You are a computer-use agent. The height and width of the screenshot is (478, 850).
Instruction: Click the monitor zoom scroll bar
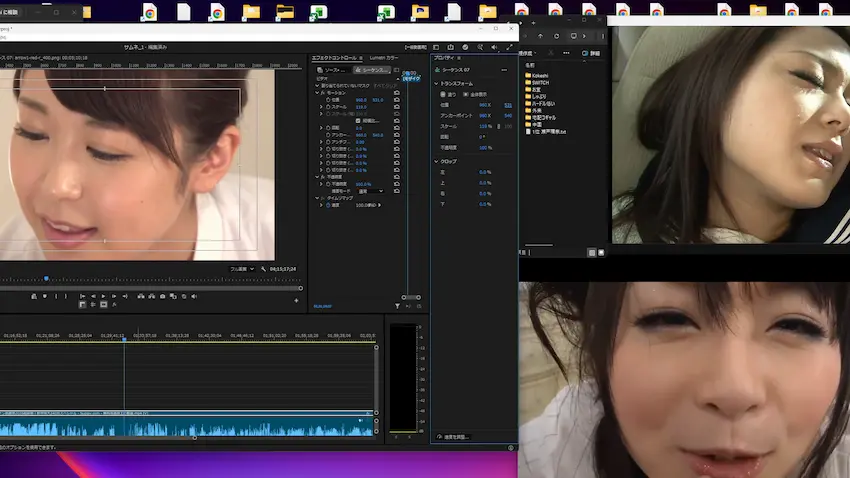pyautogui.click(x=150, y=288)
